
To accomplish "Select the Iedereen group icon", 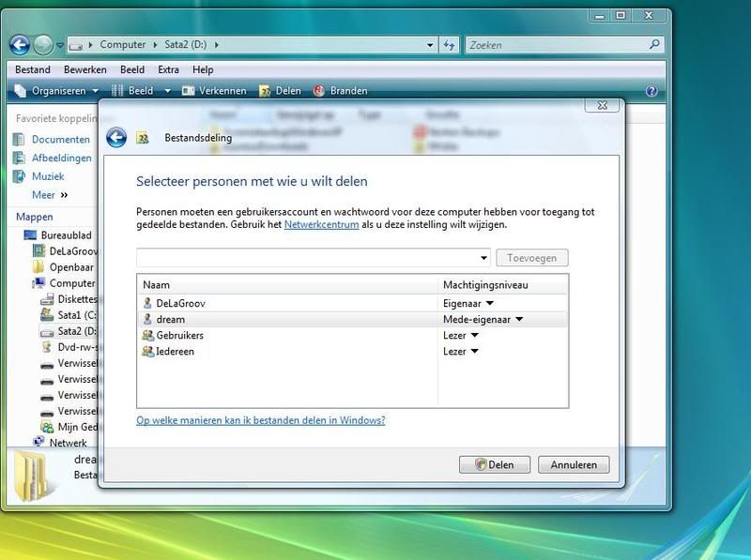I will tap(147, 351).
